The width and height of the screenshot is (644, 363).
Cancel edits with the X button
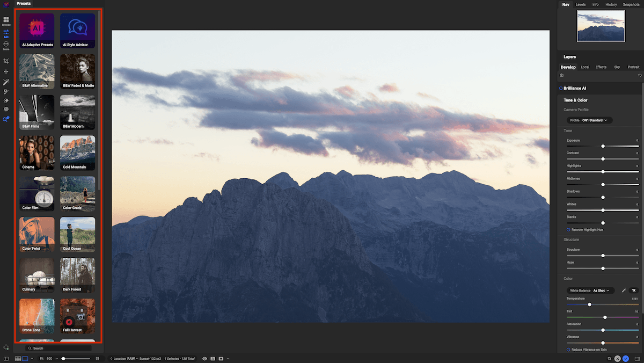(x=617, y=359)
